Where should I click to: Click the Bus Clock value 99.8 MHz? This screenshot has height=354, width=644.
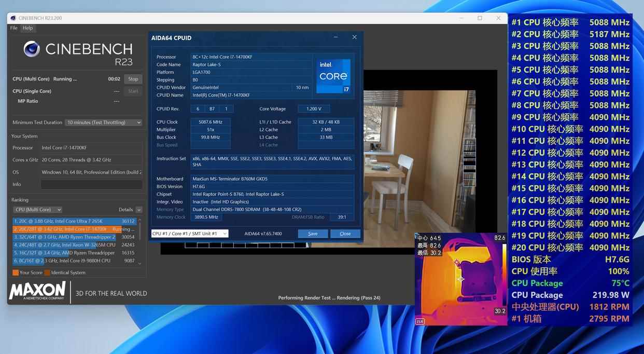pyautogui.click(x=211, y=138)
